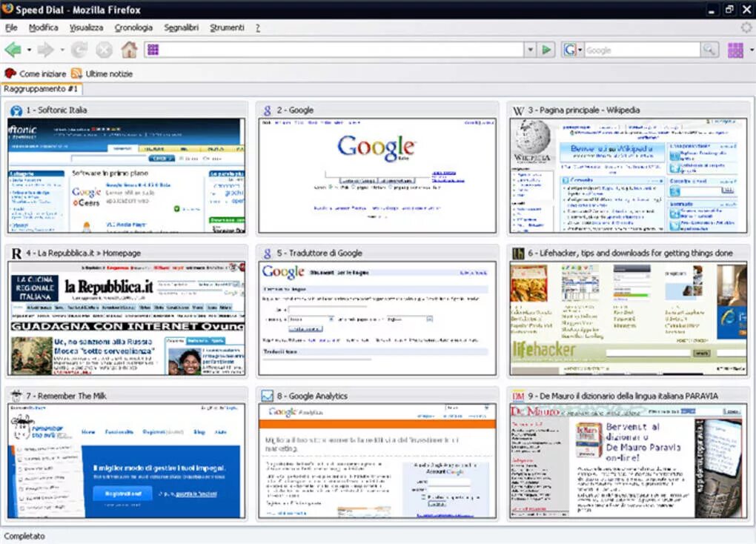Click the Reload page icon
Screen dimensions: 756x544
coord(79,50)
